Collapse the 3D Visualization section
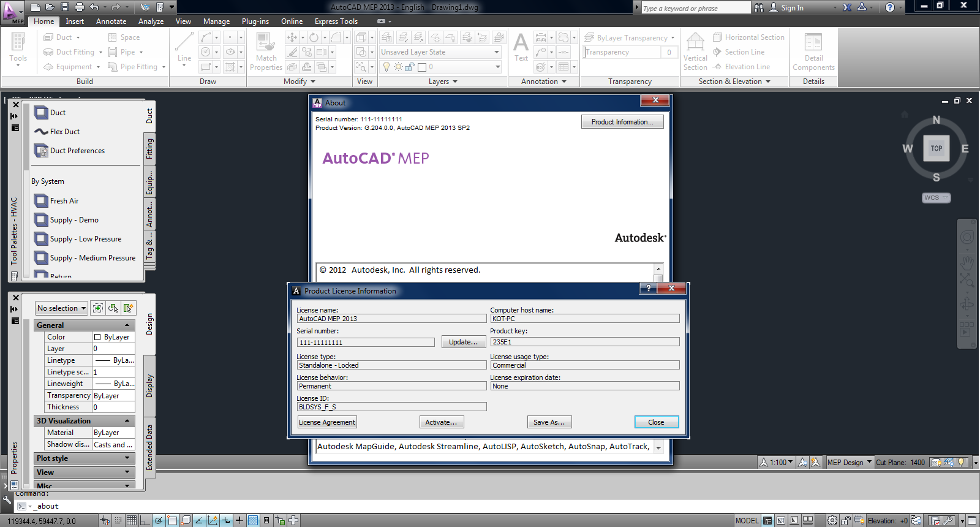The width and height of the screenshot is (980, 527). click(85, 421)
